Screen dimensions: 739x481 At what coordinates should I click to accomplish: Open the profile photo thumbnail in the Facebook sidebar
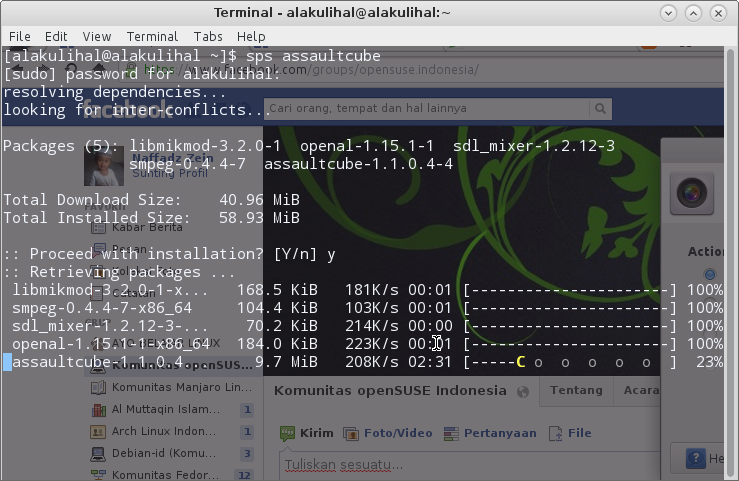pos(104,166)
